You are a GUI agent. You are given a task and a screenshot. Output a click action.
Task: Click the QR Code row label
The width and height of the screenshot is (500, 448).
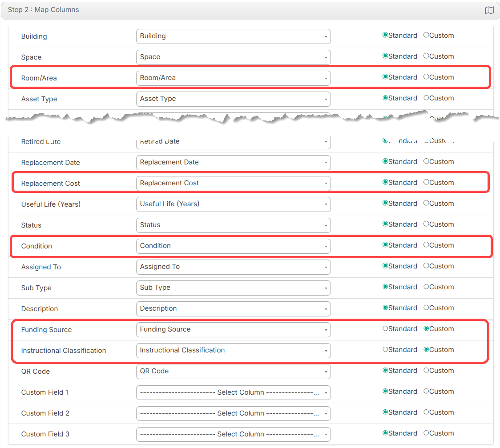36,372
